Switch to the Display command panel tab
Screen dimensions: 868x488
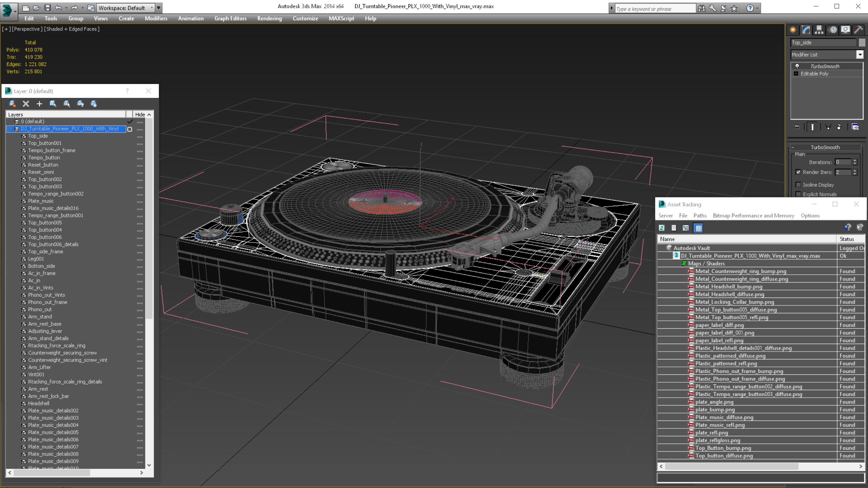pyautogui.click(x=845, y=30)
